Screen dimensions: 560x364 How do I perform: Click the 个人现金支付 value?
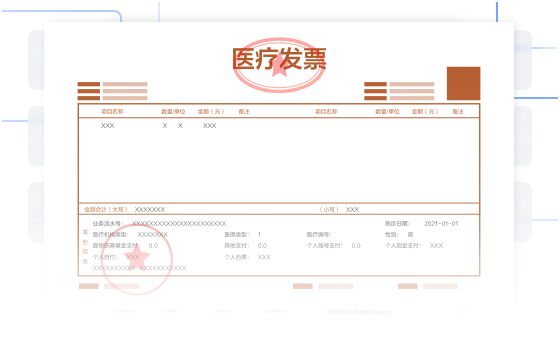click(x=436, y=246)
